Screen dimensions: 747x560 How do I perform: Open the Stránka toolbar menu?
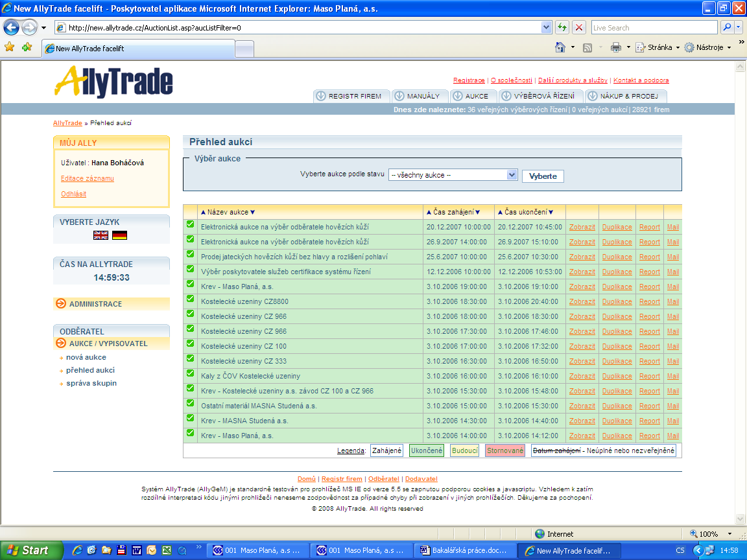[658, 47]
